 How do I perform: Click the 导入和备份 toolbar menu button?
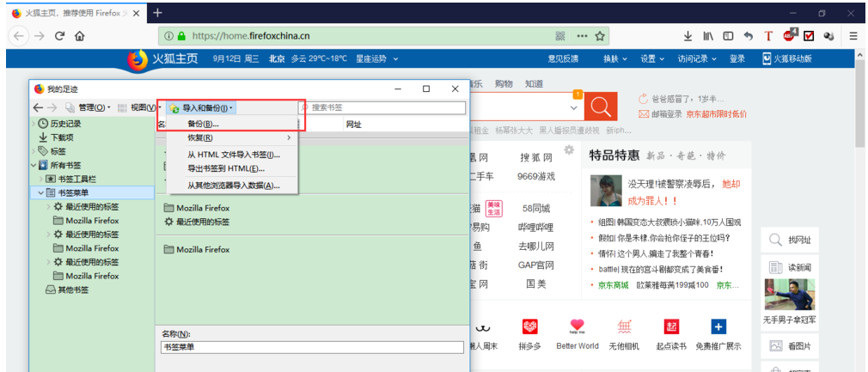201,107
